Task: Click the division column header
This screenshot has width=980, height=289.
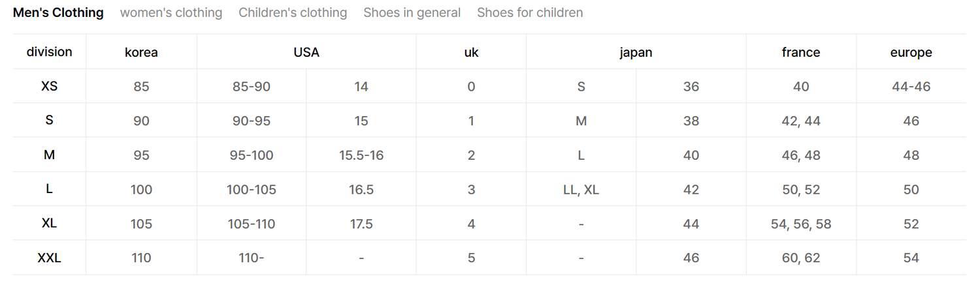Action: coord(50,52)
